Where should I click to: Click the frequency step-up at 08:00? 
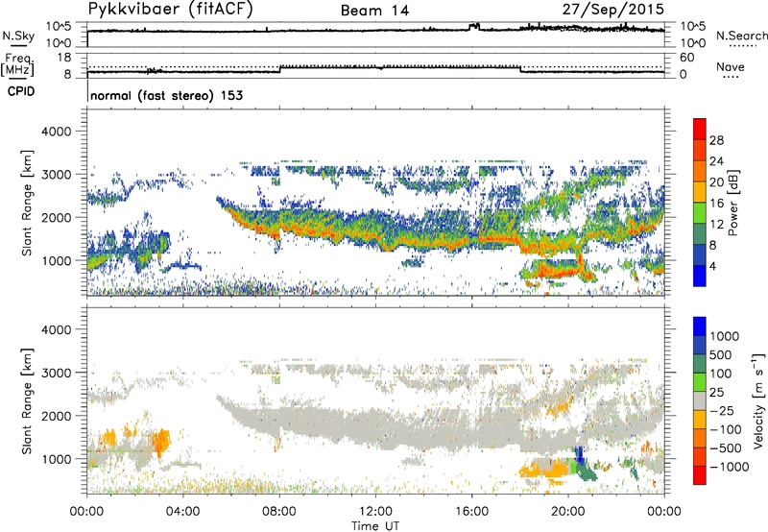pyautogui.click(x=280, y=69)
